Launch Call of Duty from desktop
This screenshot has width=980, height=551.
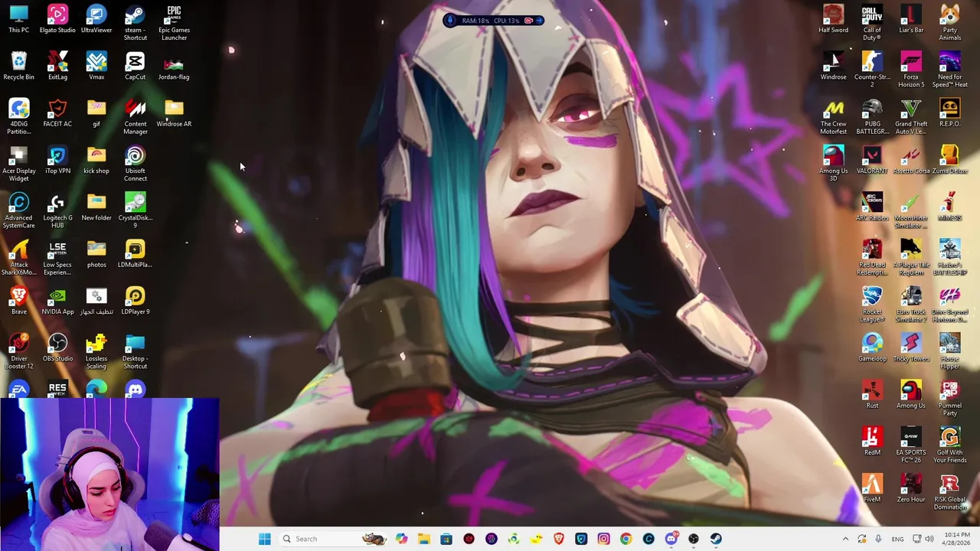[x=872, y=23]
